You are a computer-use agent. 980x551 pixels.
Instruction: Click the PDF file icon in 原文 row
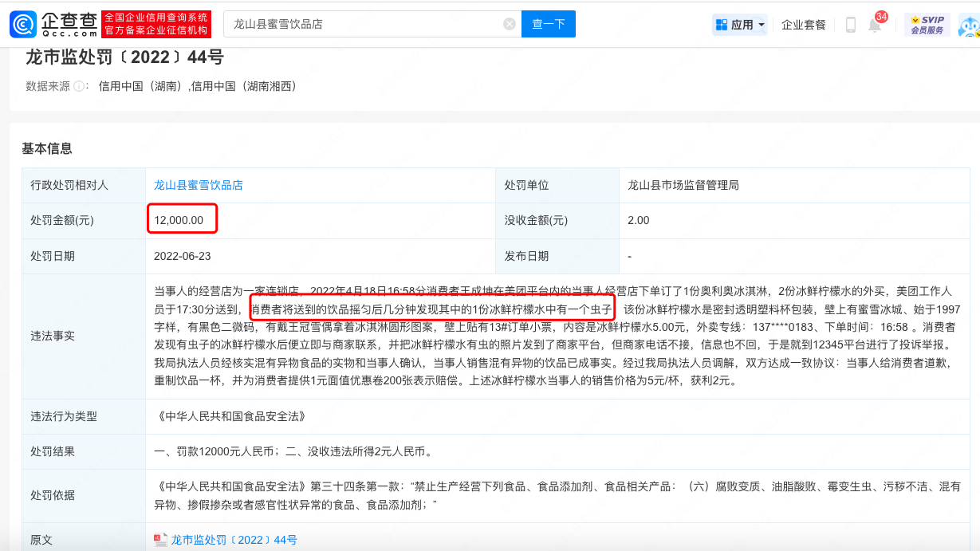tap(160, 540)
